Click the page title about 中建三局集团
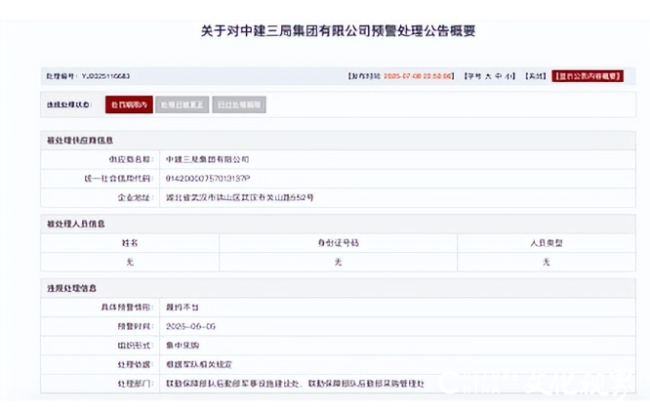Image resolution: width=650 pixels, height=413 pixels. 324,31
